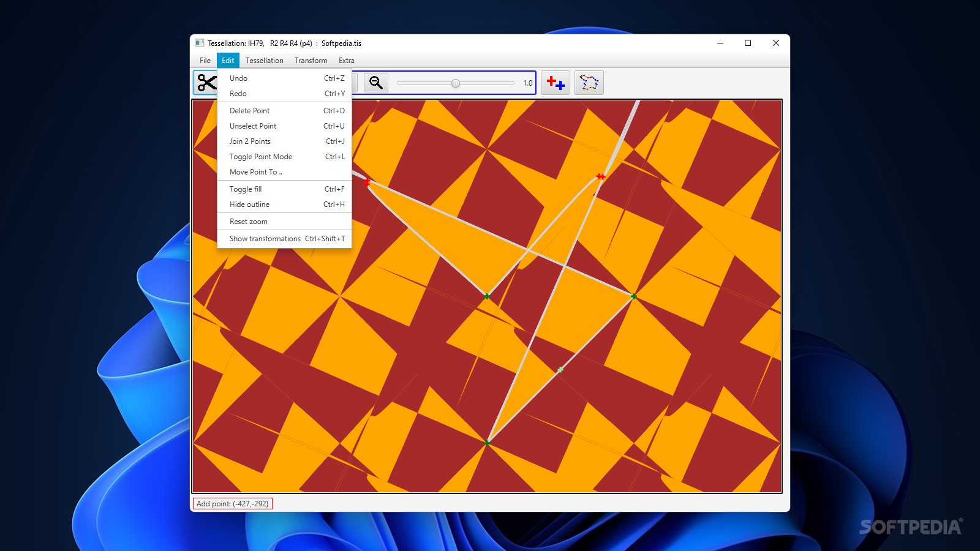Choose Show transformations in the Edit menu
Viewport: 980px width, 551px height.
pos(285,239)
